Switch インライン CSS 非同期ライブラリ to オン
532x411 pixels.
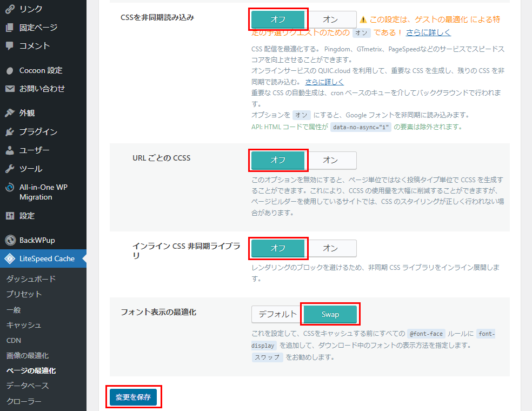(330, 248)
